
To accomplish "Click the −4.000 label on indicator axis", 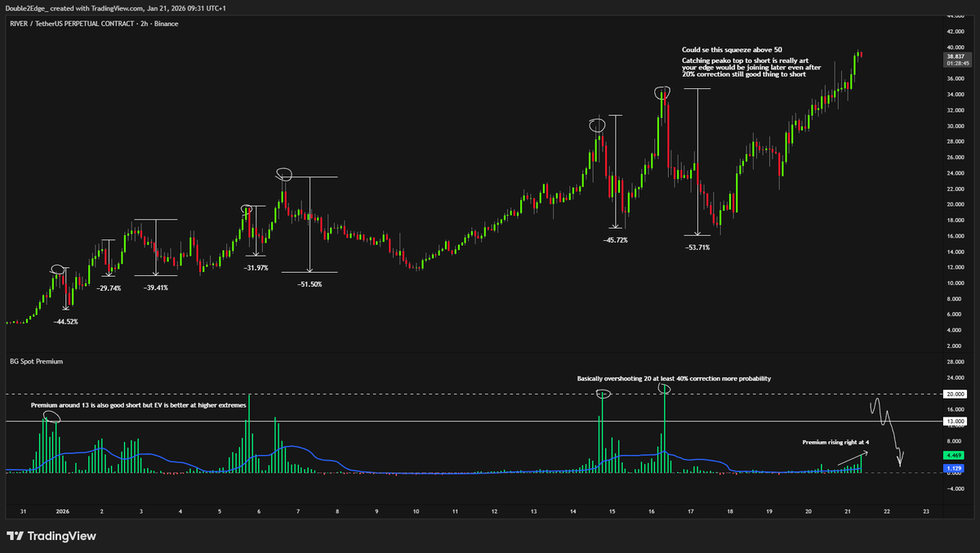I will (955, 488).
